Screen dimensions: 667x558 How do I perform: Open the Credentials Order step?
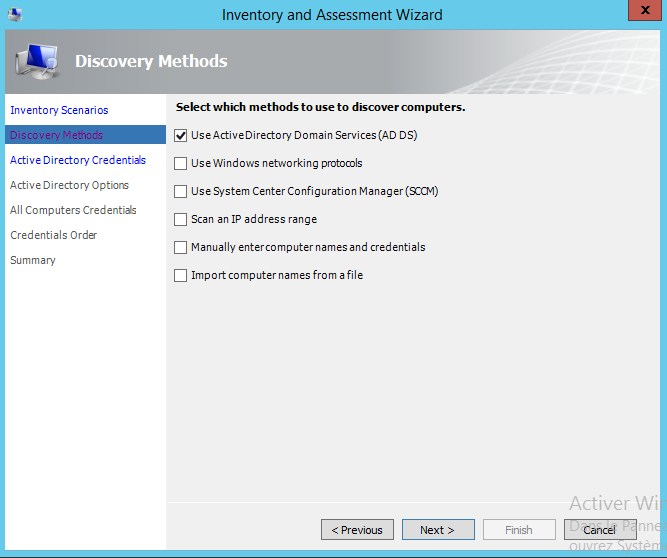[x=54, y=235]
